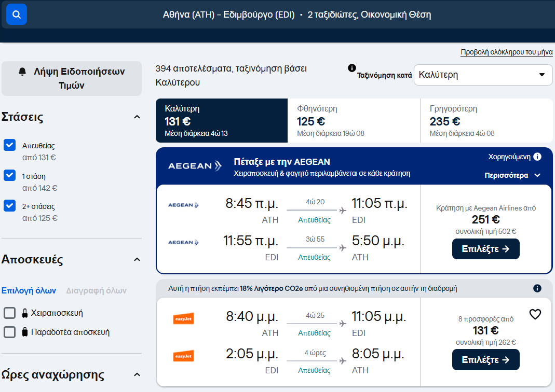This screenshot has height=392, width=555.
Task: Click the AEGEAN logo in sponsored banner
Action: (x=190, y=166)
